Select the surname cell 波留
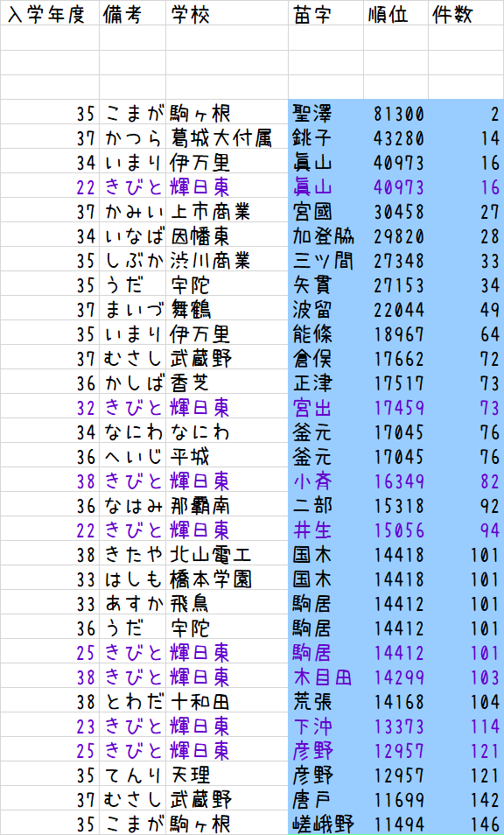The width and height of the screenshot is (504, 835). tap(326, 308)
